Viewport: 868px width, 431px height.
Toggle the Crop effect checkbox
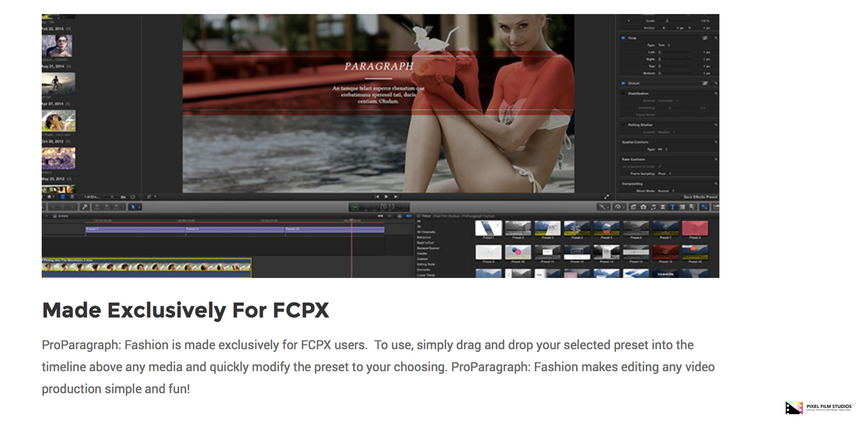(x=623, y=38)
